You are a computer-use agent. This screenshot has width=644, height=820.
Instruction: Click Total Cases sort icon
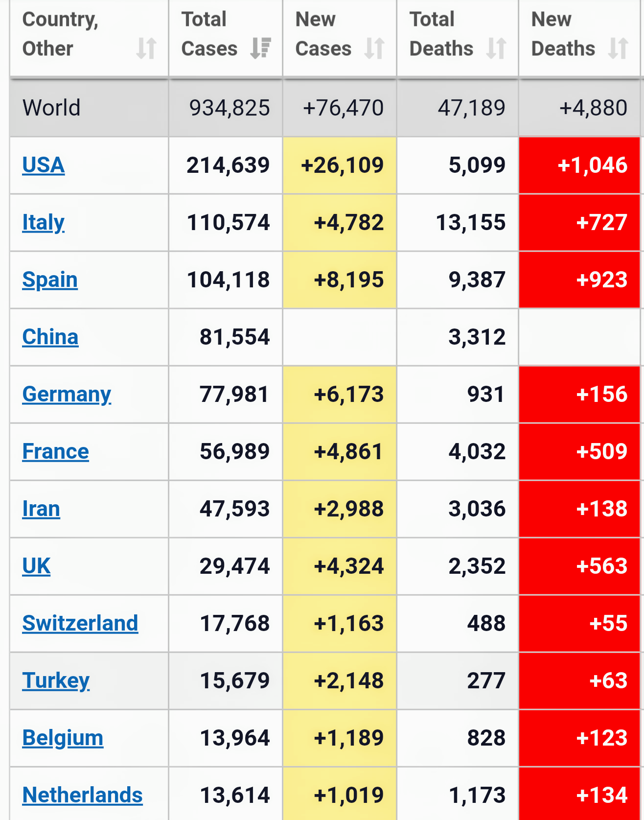click(261, 48)
